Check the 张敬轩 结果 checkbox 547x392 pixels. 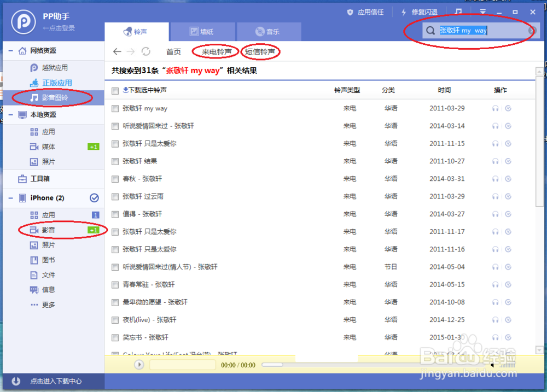tap(115, 161)
